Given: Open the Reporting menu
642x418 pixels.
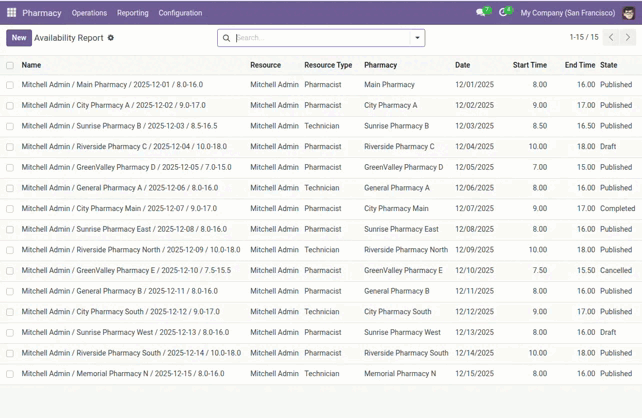Looking at the screenshot, I should point(133,13).
